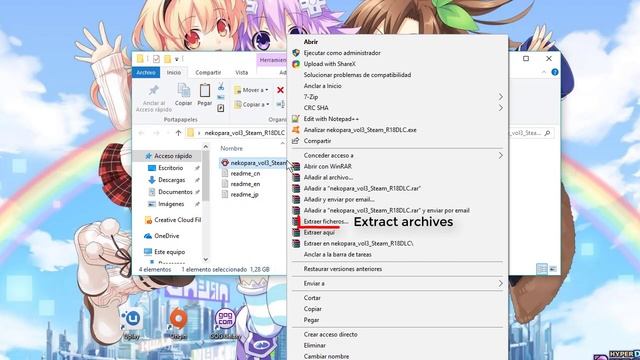Choose Solucionar problemas de compatibilidad
This screenshot has width=640, height=360.
357,75
